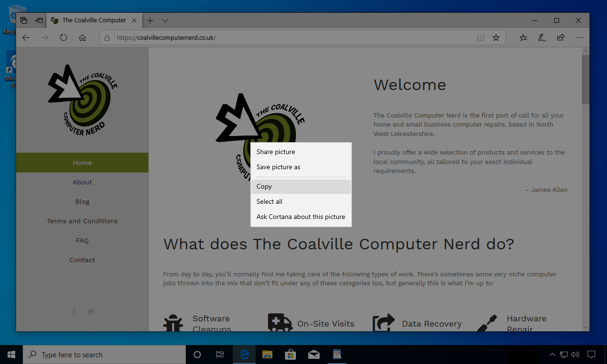Open the FAQ page link
Screen dimensions: 607x364
[82, 240]
